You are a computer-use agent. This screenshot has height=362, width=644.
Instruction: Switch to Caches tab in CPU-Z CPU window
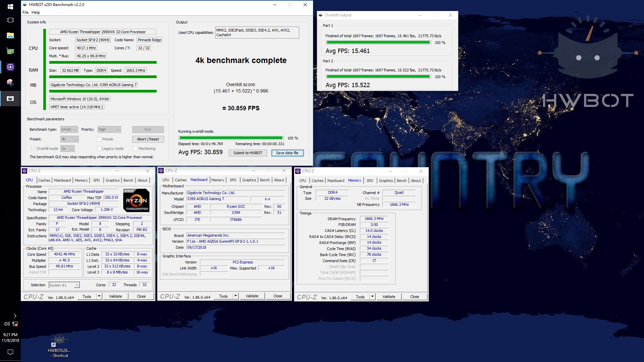(x=44, y=180)
